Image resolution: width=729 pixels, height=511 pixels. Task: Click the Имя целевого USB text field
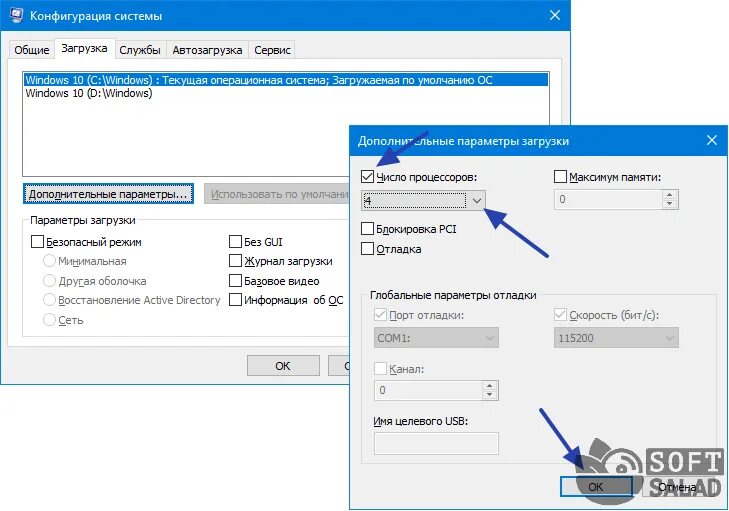(436, 443)
